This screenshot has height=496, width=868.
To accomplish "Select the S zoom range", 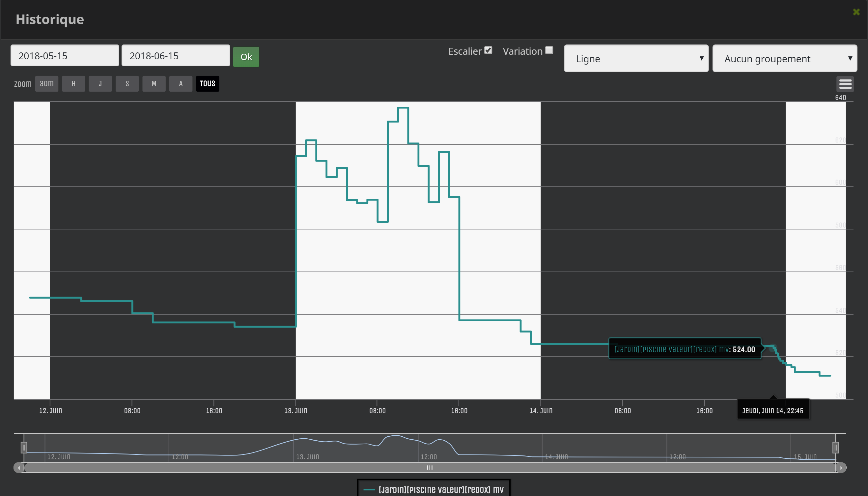I will (127, 84).
